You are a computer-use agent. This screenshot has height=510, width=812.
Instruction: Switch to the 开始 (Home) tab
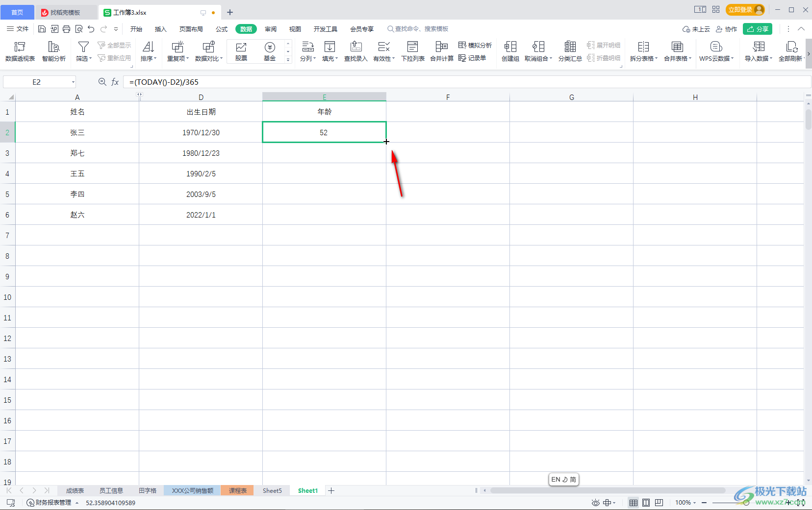click(x=136, y=29)
